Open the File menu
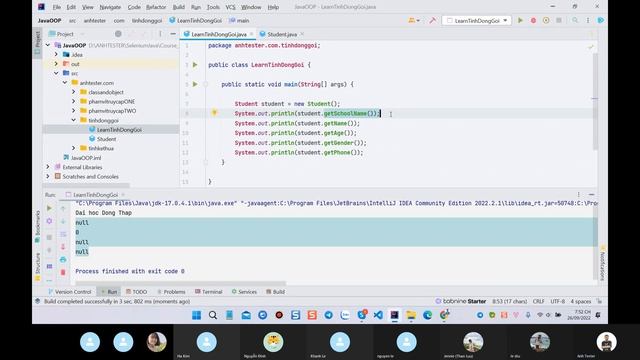This screenshot has width=640, height=360. [x=57, y=7]
